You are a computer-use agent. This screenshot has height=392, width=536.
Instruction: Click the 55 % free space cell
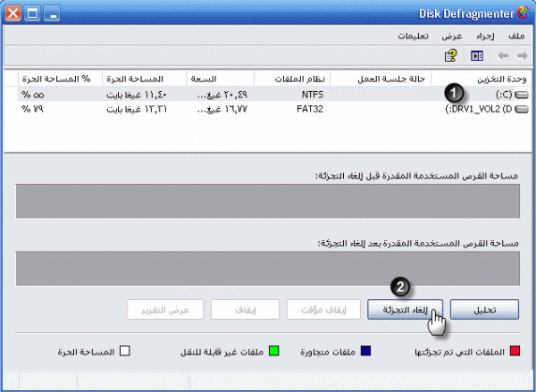coord(33,95)
